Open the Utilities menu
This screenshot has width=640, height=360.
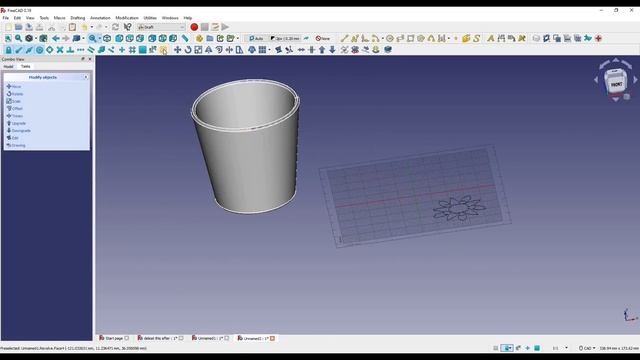(x=150, y=18)
